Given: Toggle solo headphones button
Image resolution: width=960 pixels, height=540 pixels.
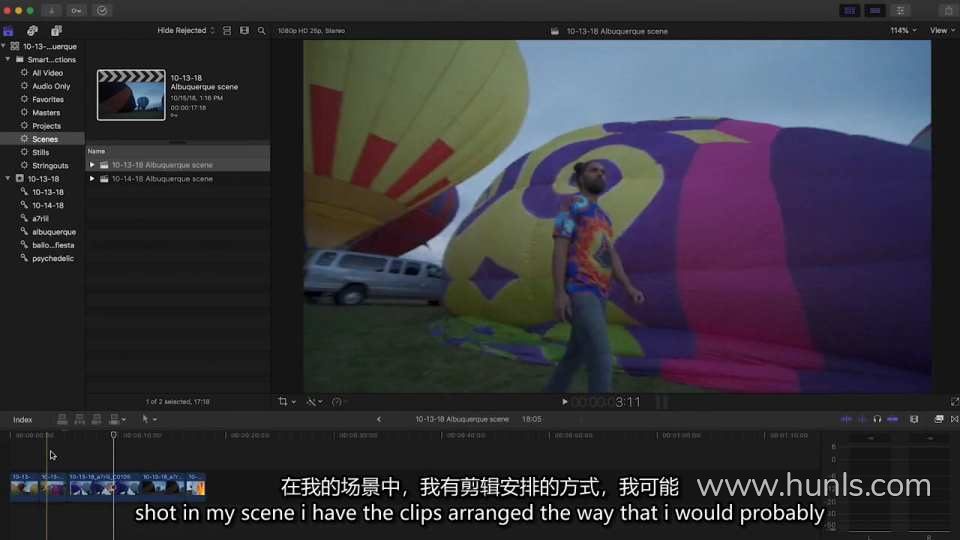Looking at the screenshot, I should [x=877, y=419].
